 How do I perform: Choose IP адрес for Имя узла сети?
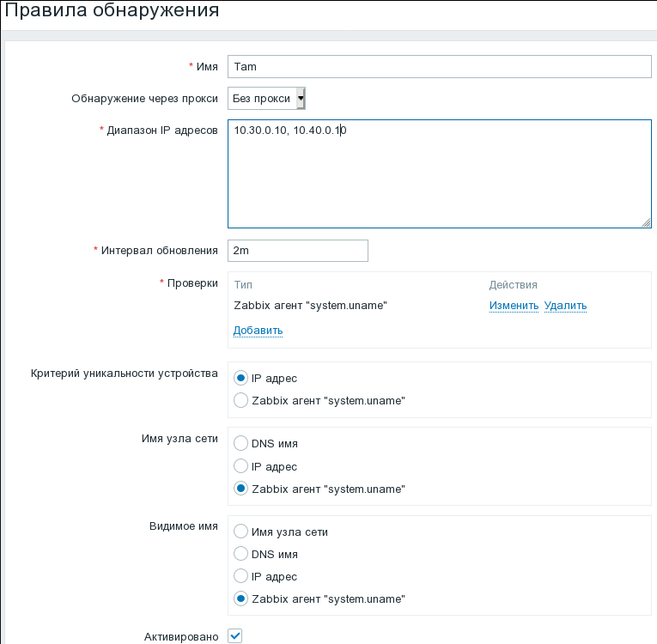(241, 466)
